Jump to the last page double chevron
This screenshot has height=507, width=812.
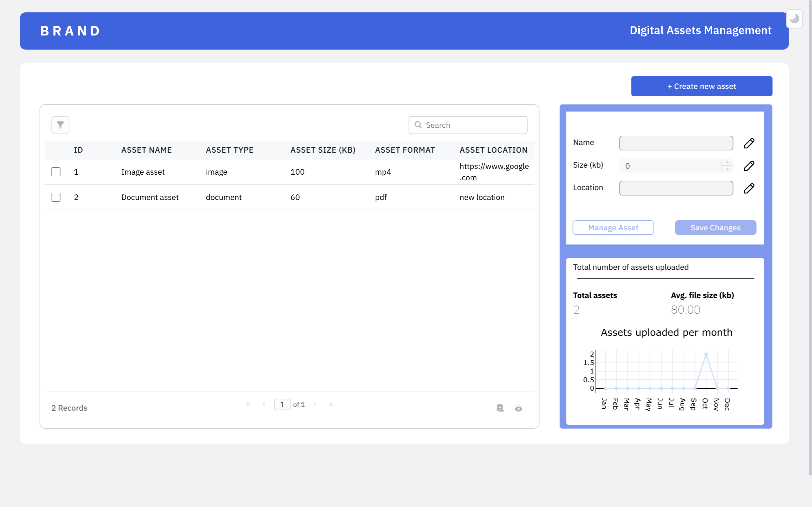click(x=330, y=404)
